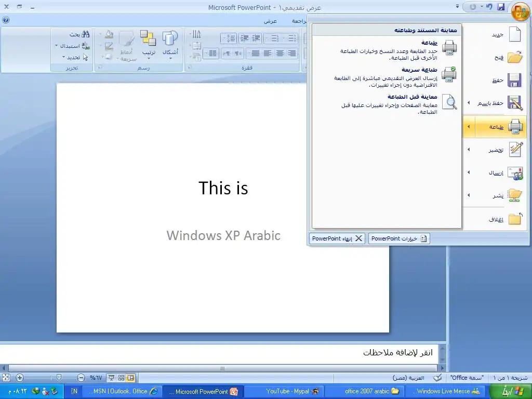Switch to Slide Sorter view in status bar
This screenshot has width=532, height=399.
click(x=121, y=378)
